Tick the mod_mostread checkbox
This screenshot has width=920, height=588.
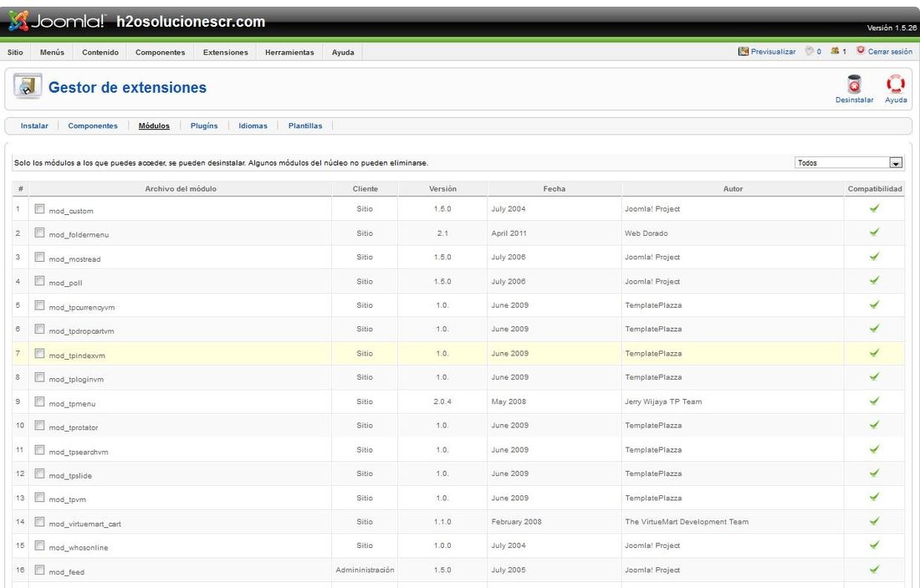(x=39, y=257)
